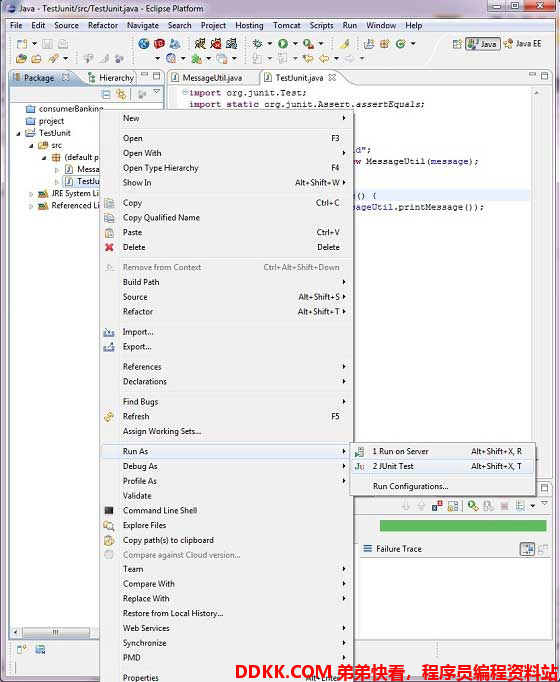Click the Filter Stack Trace icon beside Failure Trace
This screenshot has height=682, width=560.
point(527,549)
